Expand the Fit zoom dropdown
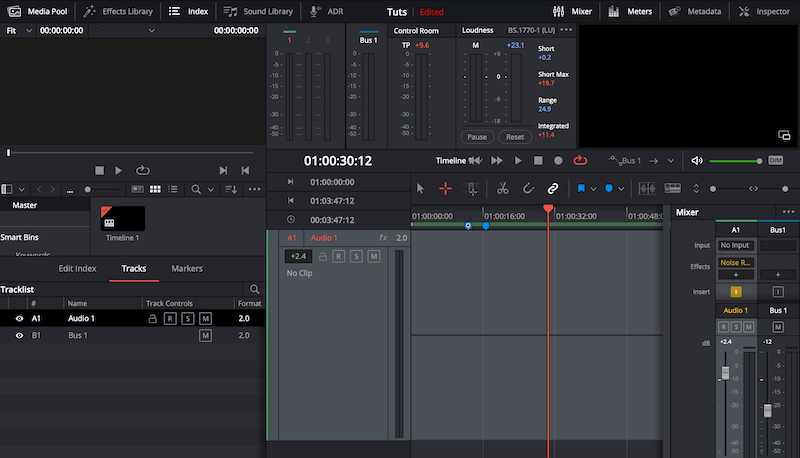This screenshot has height=458, width=800. pos(28,31)
